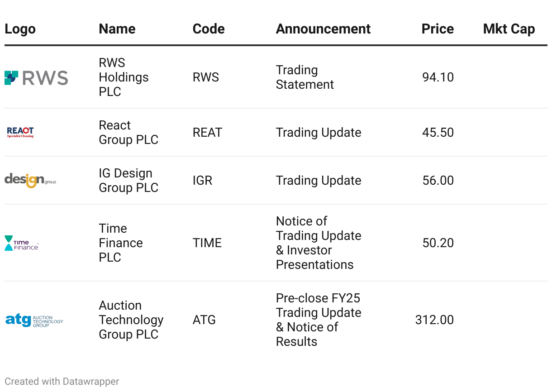Screen dimensions: 552x392
Task: Open the Created with Datawrapper link
Action: pos(62,382)
